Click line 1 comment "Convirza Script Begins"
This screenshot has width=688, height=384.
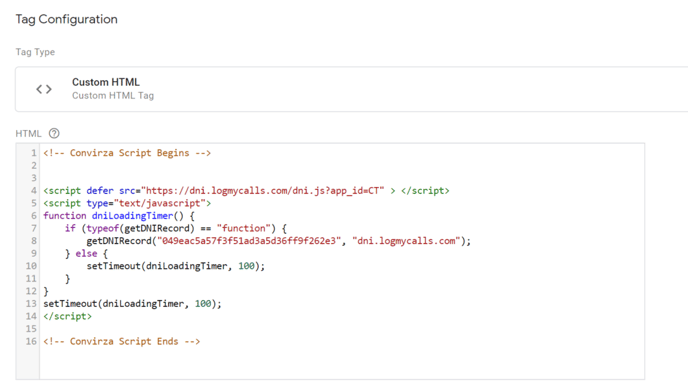[127, 153]
